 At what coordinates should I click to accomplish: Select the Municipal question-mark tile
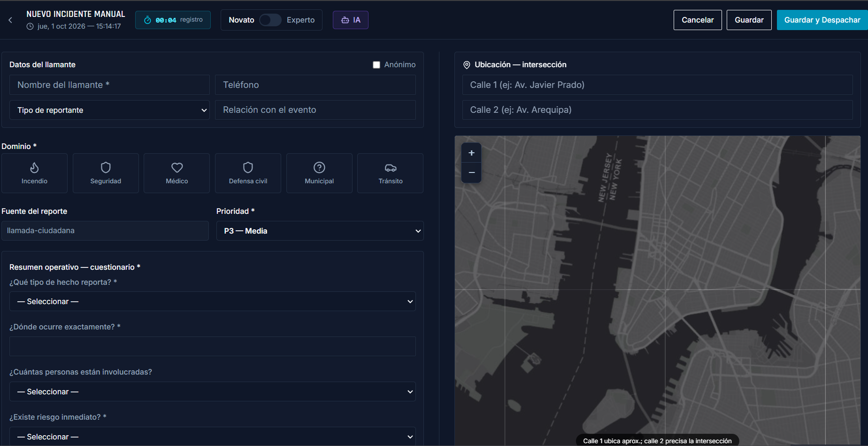pos(319,173)
